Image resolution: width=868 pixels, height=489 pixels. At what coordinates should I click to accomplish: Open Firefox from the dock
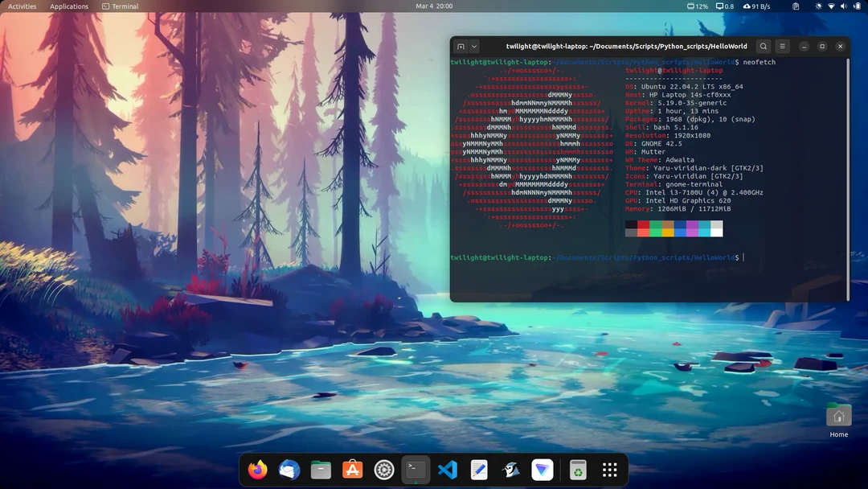[257, 470]
